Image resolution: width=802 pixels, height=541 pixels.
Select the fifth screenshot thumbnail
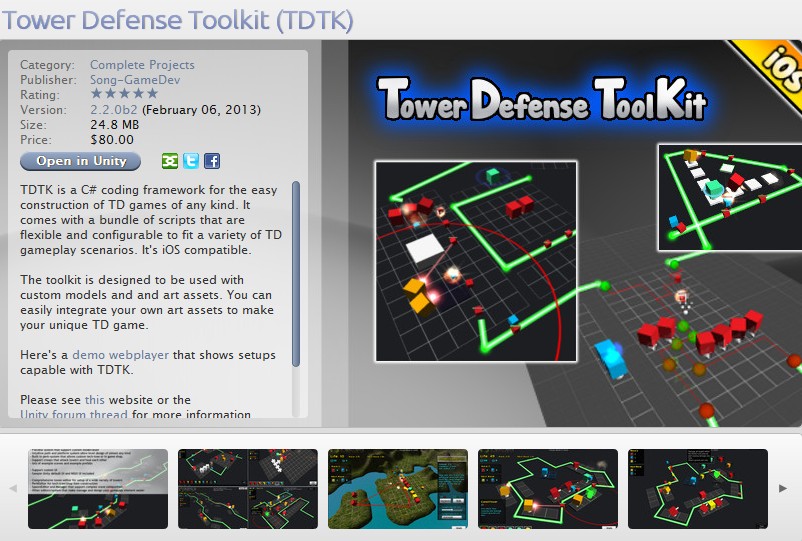(x=698, y=489)
